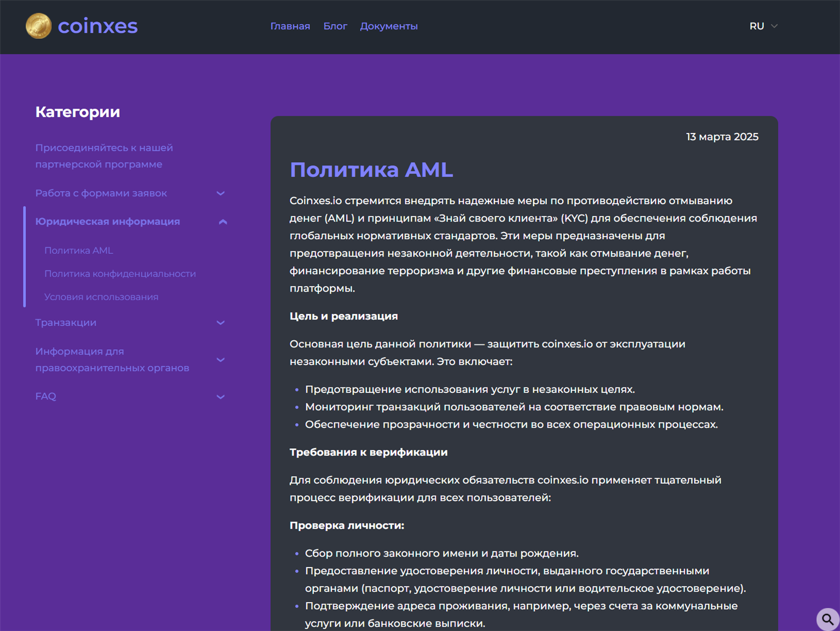Open the RU language dropdown
This screenshot has height=631, width=840.
pyautogui.click(x=763, y=26)
